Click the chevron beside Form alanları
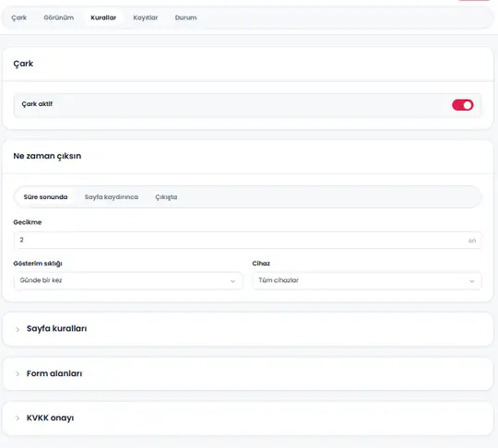The image size is (498, 448). pos(18,373)
